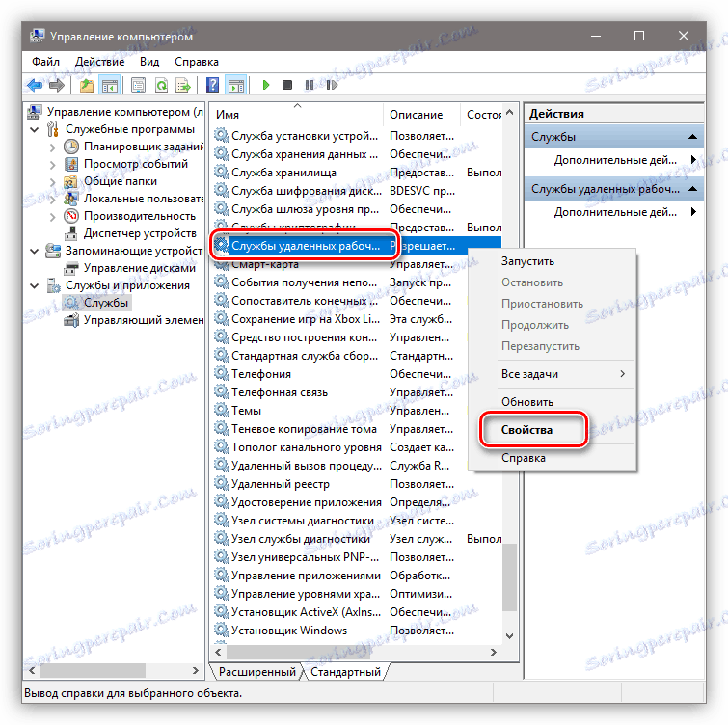Click the green Start service toolbar icon

coord(265,85)
